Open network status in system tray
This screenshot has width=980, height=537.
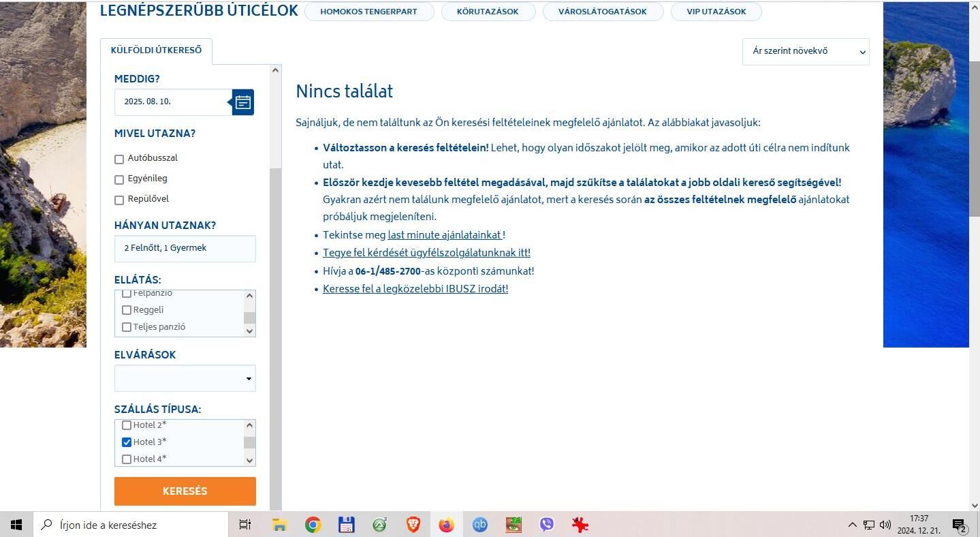(x=869, y=525)
